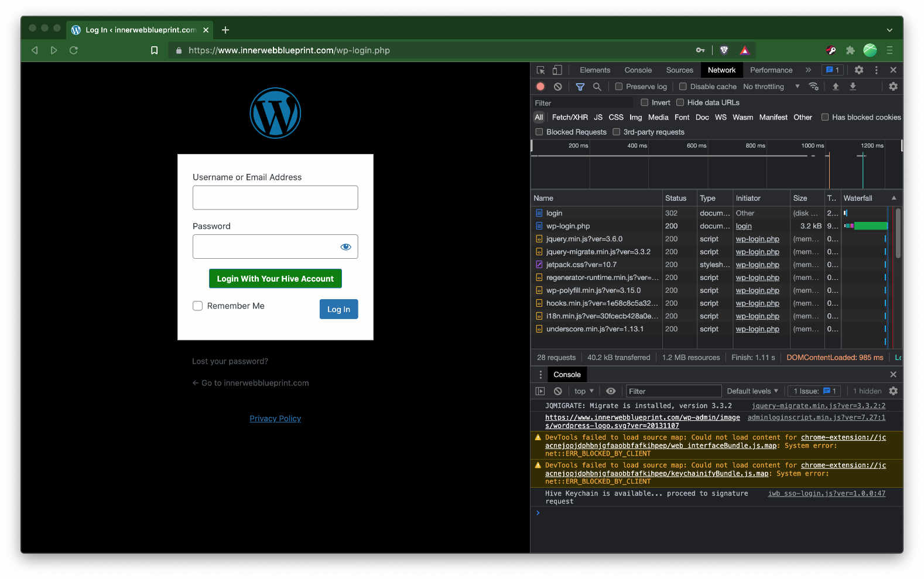The height and width of the screenshot is (579, 924).
Task: Enable Blocked Requests checkbox
Action: tap(539, 132)
